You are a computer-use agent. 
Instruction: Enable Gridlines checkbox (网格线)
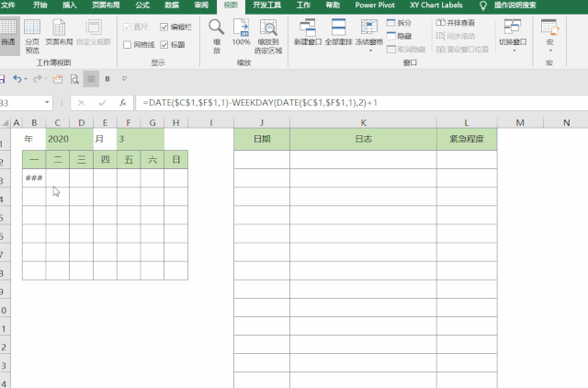[x=139, y=45]
